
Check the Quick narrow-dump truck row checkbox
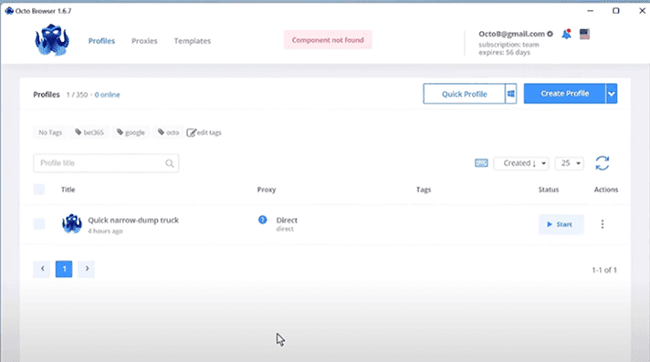click(39, 224)
